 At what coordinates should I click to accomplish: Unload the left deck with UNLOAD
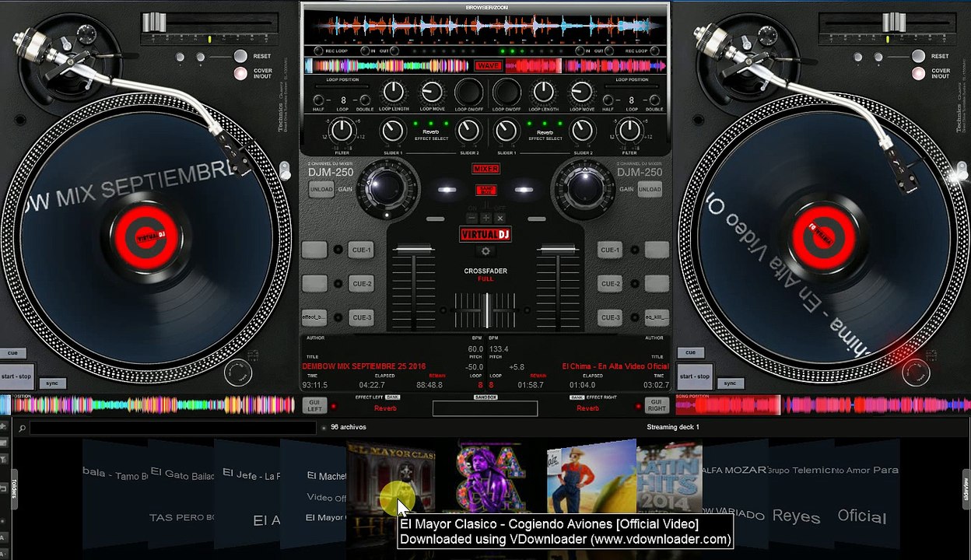(x=321, y=189)
